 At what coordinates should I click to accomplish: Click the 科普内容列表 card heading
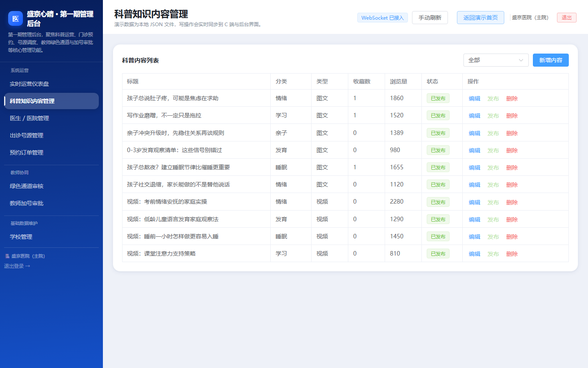click(x=140, y=60)
